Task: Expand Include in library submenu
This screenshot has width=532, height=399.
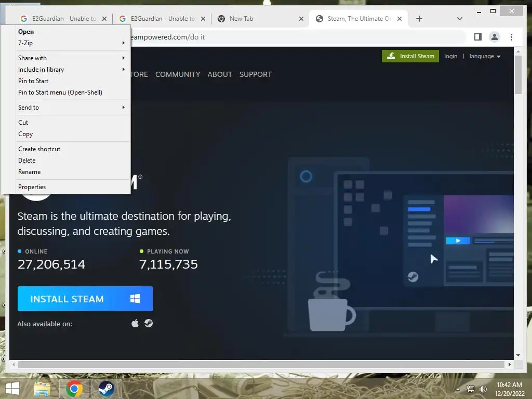Action: click(73, 70)
